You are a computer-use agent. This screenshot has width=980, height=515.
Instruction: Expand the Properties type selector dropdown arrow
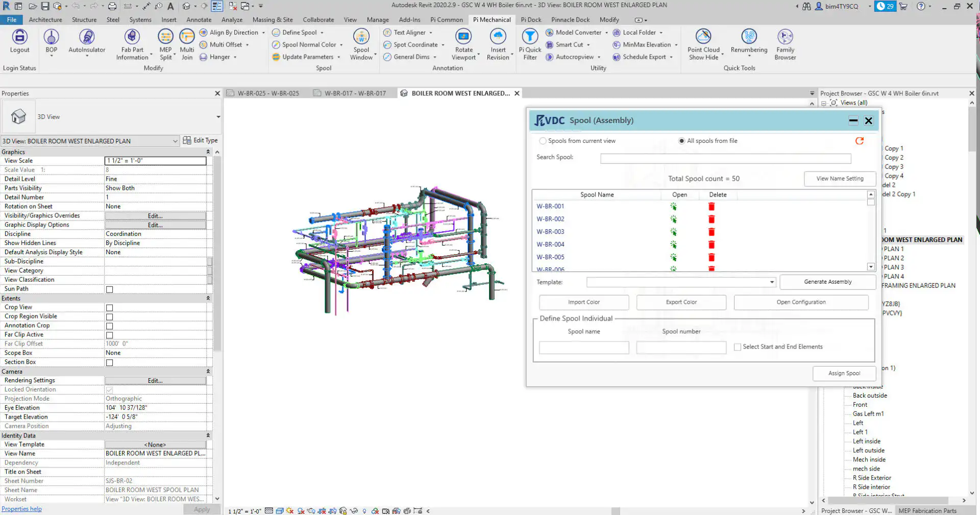click(x=218, y=117)
